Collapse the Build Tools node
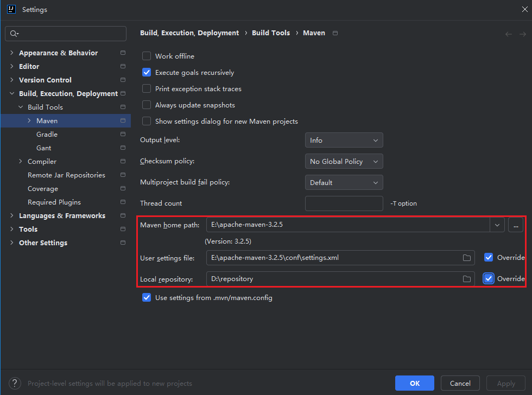 pyautogui.click(x=21, y=107)
